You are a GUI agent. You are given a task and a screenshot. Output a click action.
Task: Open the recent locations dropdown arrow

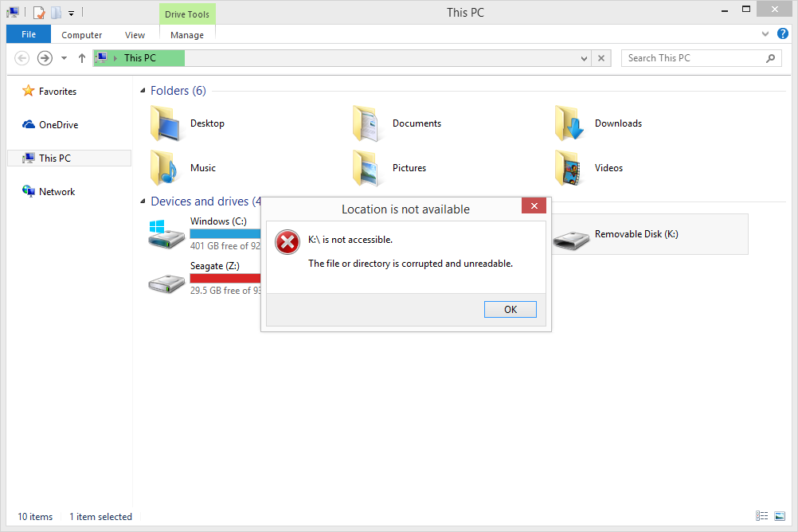(x=65, y=58)
